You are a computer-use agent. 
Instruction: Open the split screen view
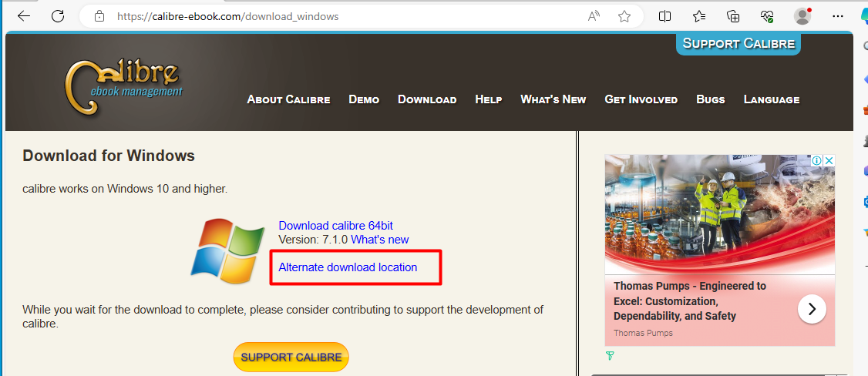[664, 16]
